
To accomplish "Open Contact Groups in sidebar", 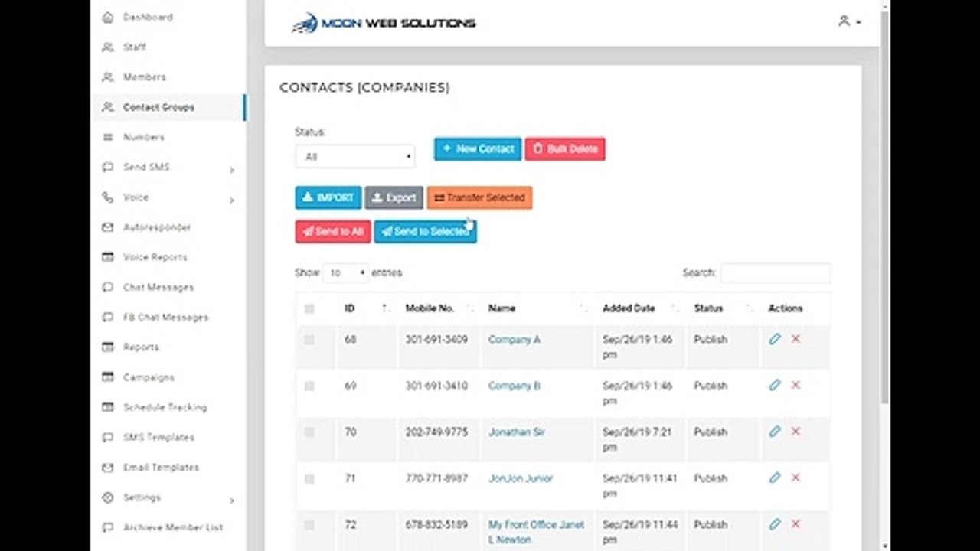I will [168, 107].
